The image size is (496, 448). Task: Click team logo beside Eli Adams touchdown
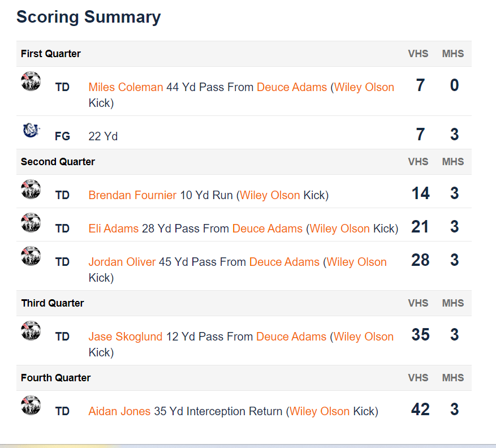coord(31,223)
